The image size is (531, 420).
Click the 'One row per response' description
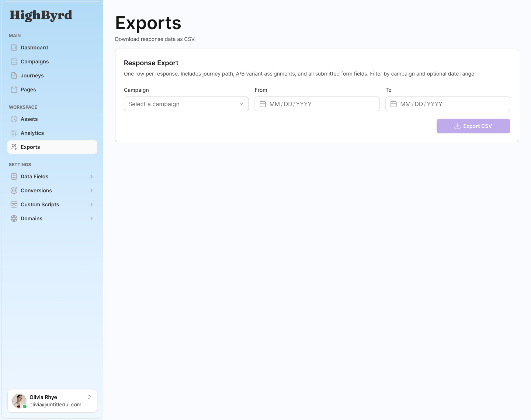pyautogui.click(x=300, y=74)
